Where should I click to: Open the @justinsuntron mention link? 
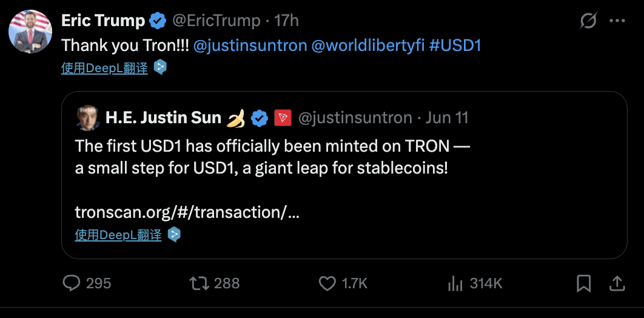click(250, 46)
